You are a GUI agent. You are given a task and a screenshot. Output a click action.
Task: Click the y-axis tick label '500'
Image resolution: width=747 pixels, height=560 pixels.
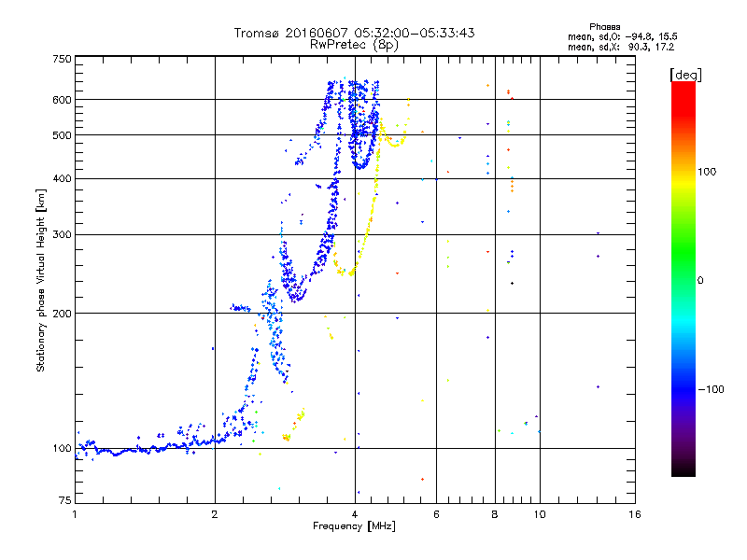(x=63, y=135)
